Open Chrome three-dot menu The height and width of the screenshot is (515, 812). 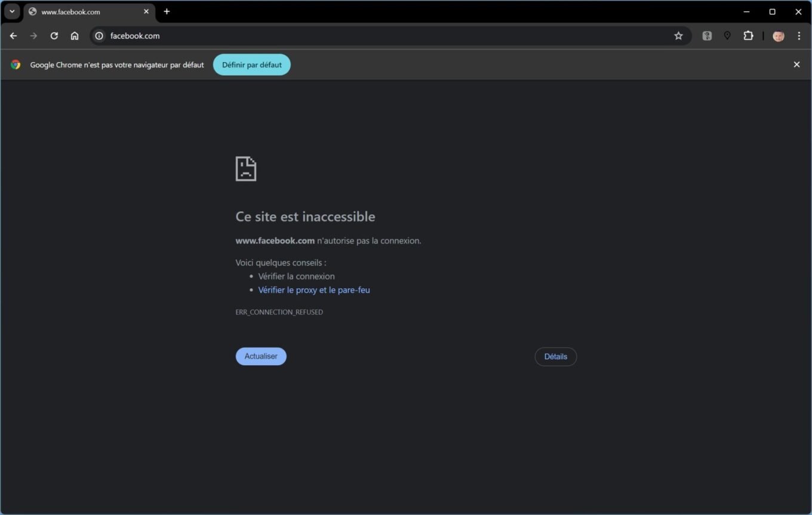click(799, 36)
